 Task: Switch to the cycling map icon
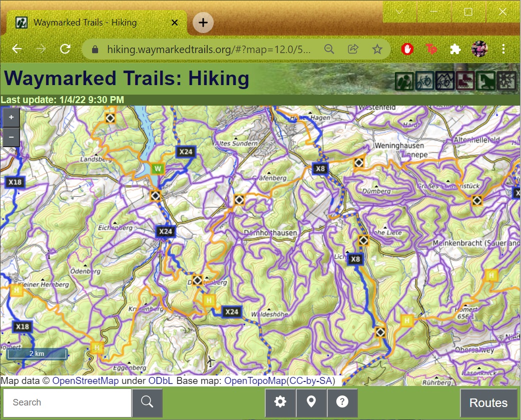click(424, 81)
